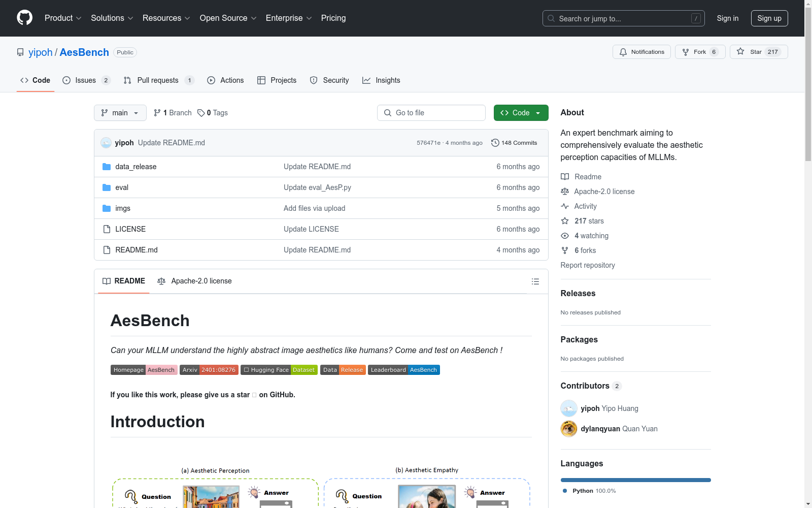
Task: Click the Search or jump to field
Action: point(624,18)
